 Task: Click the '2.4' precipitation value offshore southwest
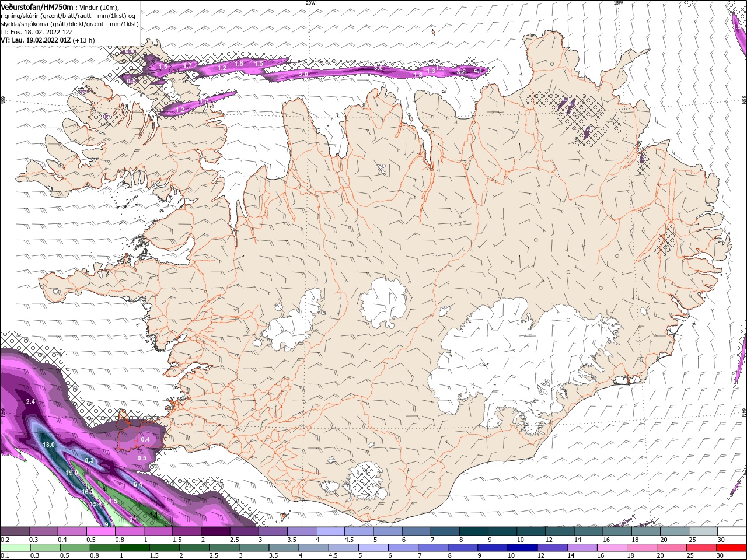31,402
